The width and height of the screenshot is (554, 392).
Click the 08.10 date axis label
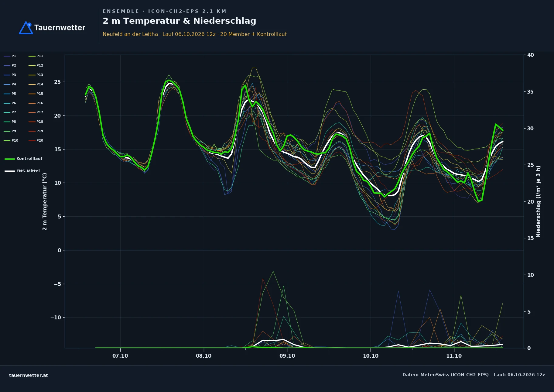point(204,356)
